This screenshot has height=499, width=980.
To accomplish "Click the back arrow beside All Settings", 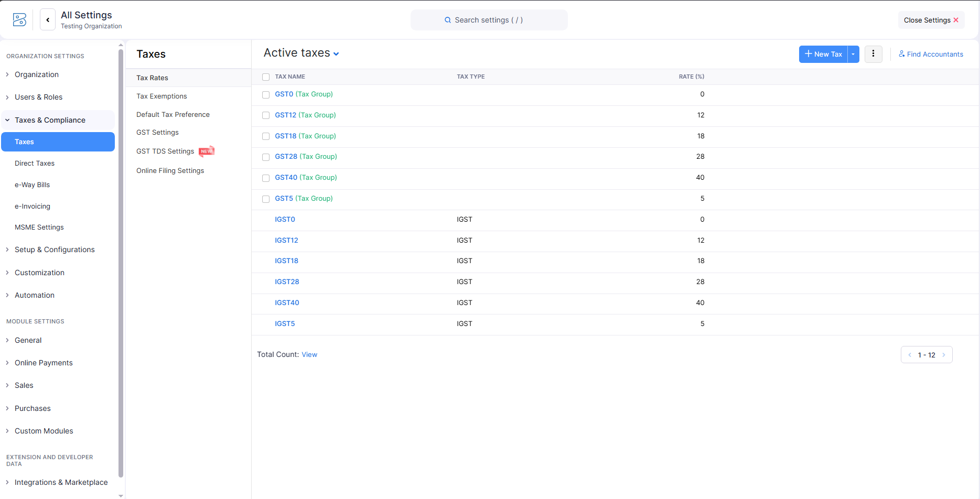I will (x=48, y=20).
